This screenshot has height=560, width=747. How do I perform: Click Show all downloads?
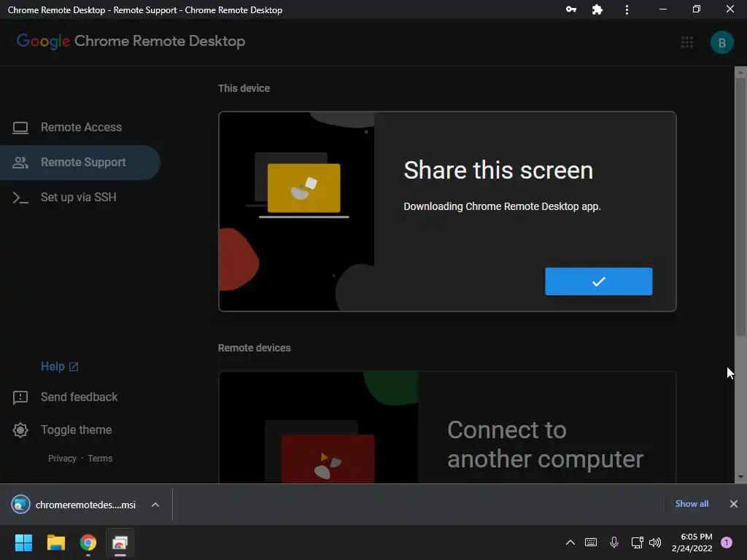coord(692,504)
